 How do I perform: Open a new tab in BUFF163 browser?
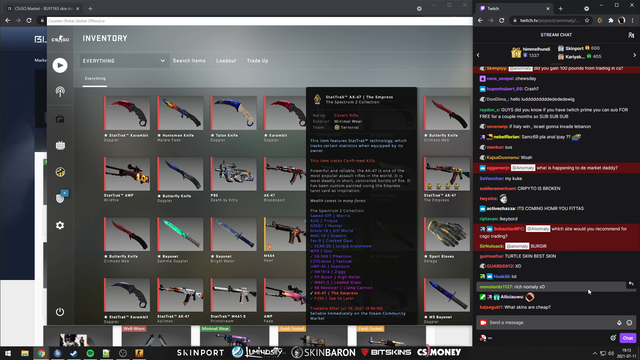[90, 8]
